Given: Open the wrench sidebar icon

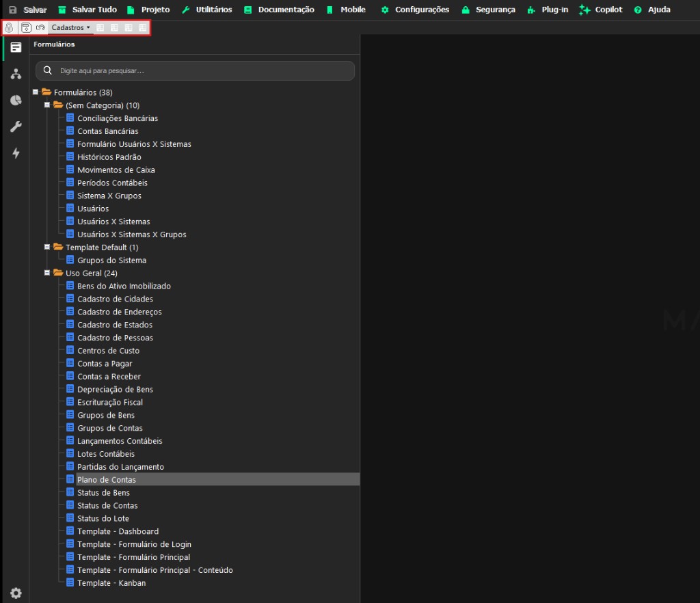Looking at the screenshot, I should (16, 126).
